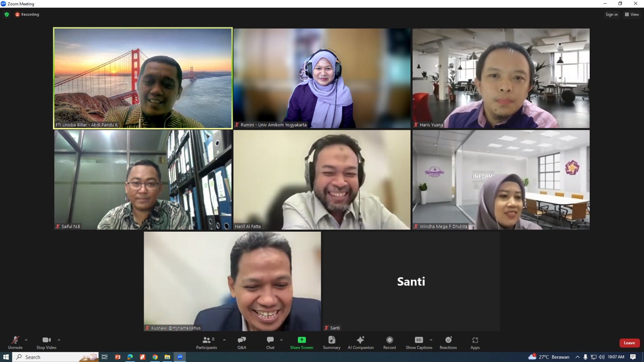Toggle Show Captions
Screen dimensions: 644x362
[419, 342]
